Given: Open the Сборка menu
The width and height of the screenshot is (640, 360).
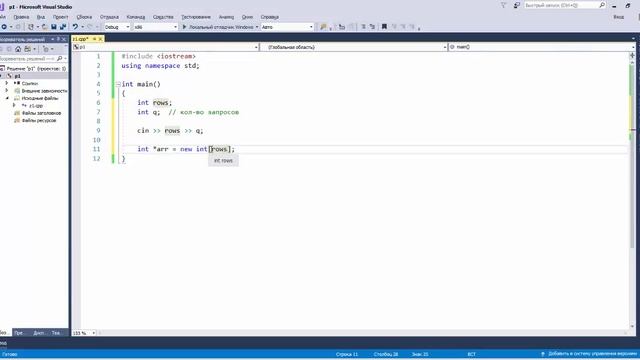Looking at the screenshot, I should coord(84,17).
